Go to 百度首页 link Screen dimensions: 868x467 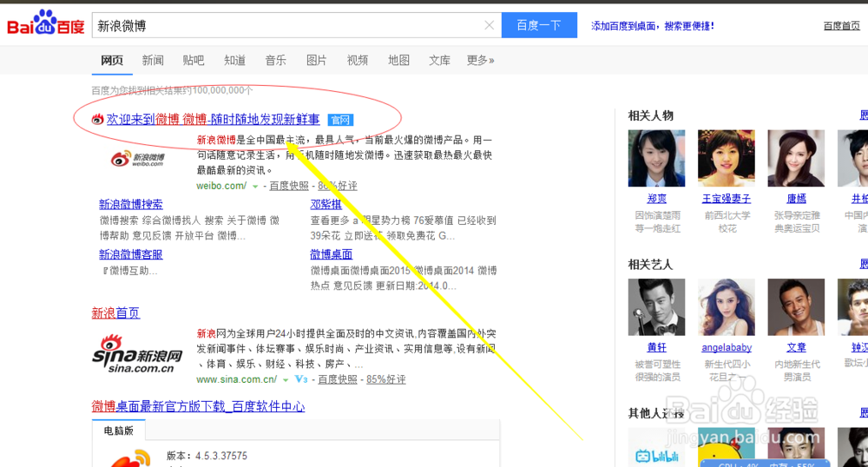coord(841,26)
